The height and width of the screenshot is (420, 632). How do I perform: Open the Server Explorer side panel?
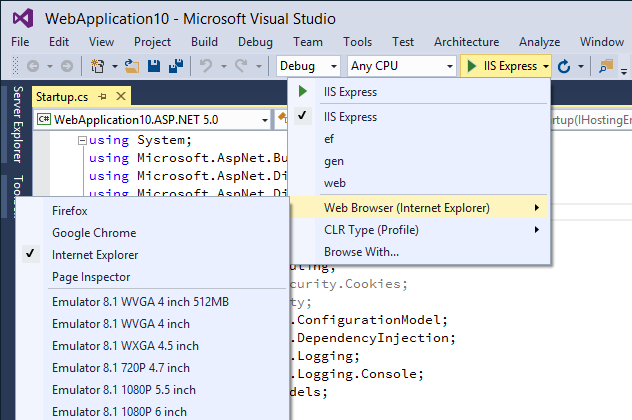(x=17, y=123)
